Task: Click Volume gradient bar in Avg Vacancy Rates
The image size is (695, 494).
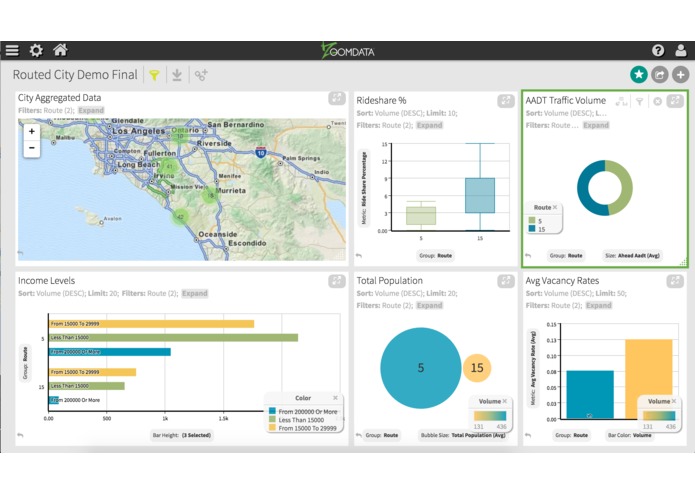Action: click(x=659, y=416)
